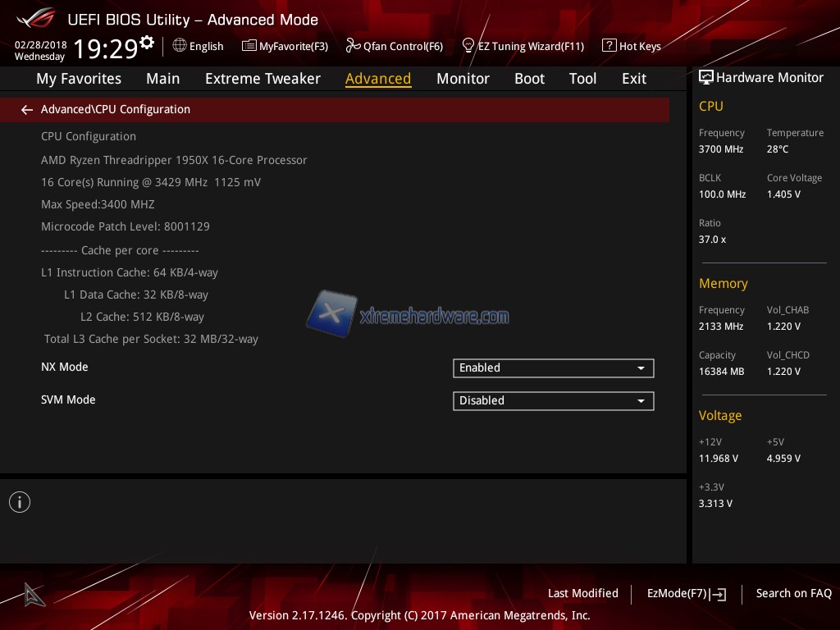Open the Tool tab
This screenshot has width=840, height=630.
(582, 79)
